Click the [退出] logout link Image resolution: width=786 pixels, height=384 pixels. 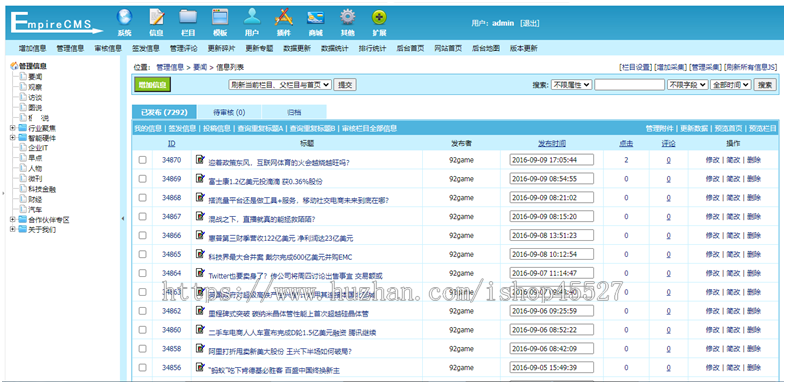click(529, 23)
